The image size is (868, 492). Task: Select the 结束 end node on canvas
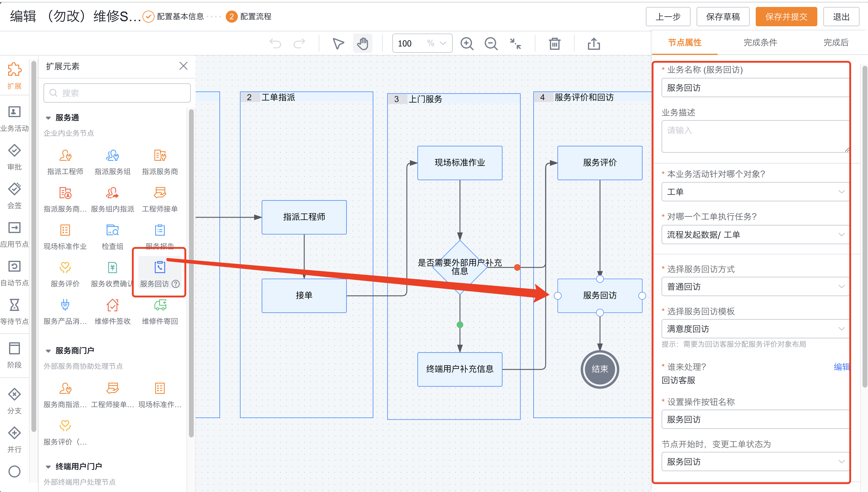(600, 369)
